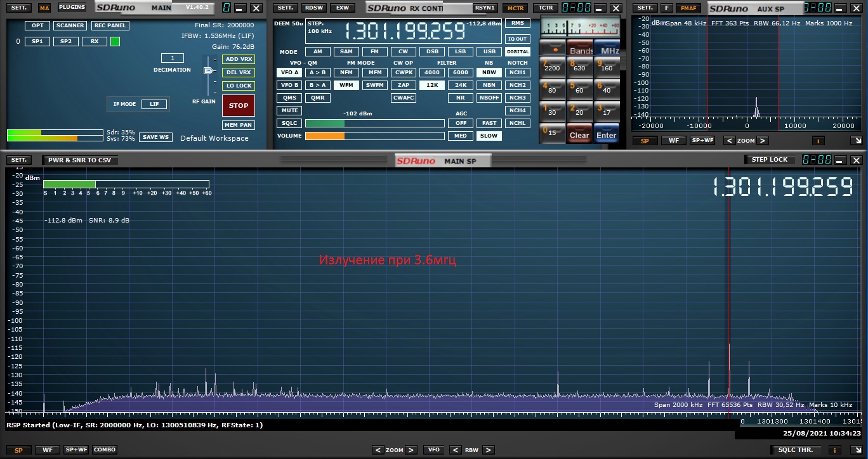Decrease RBW in MAIN SP window
Image resolution: width=868 pixels, height=459 pixels.
tap(455, 449)
